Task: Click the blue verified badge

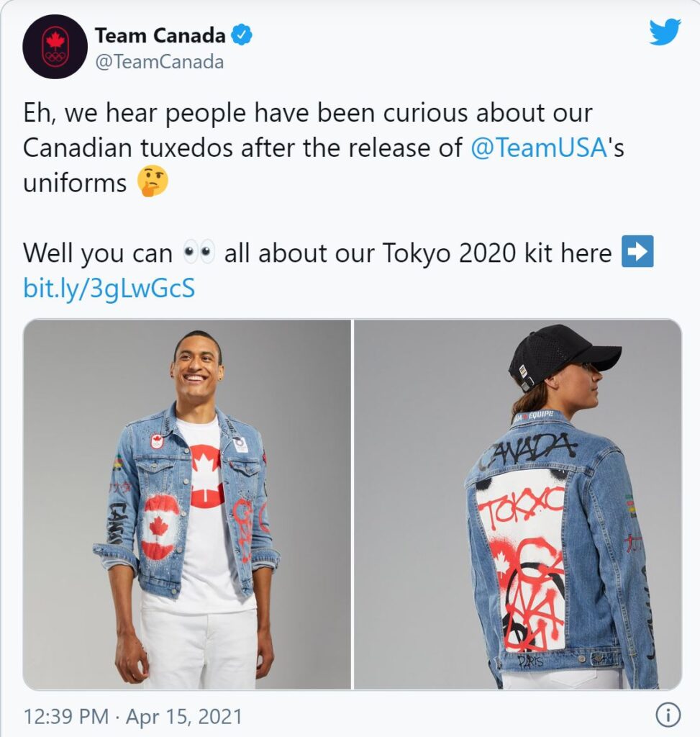Action: click(x=242, y=35)
